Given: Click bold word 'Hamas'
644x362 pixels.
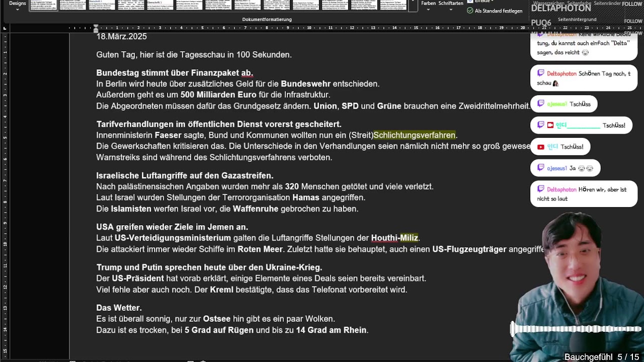Looking at the screenshot, I should [306, 198].
